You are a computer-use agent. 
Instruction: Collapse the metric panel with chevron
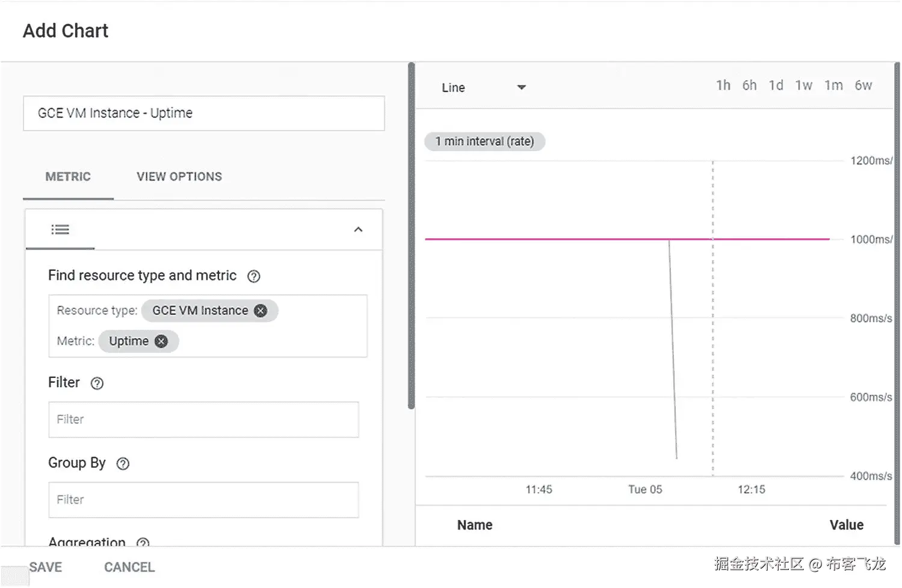pos(358,229)
